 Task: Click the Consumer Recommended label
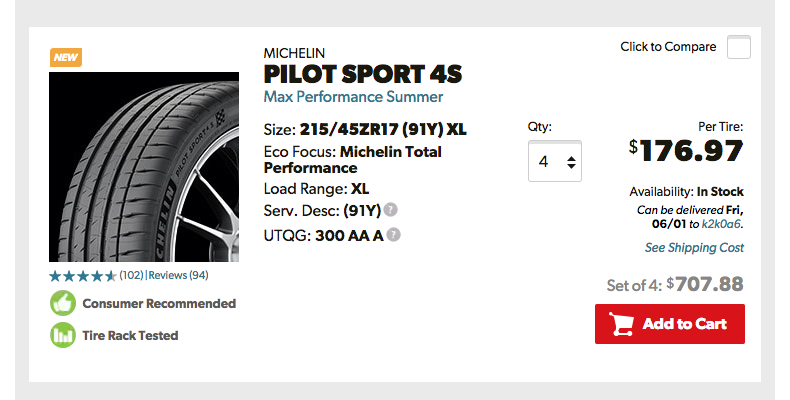(x=160, y=303)
